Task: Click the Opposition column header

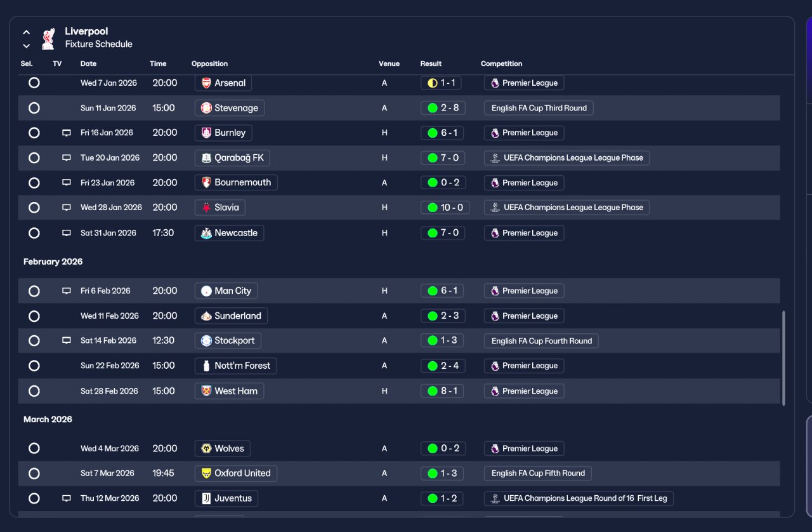Action: (209, 63)
